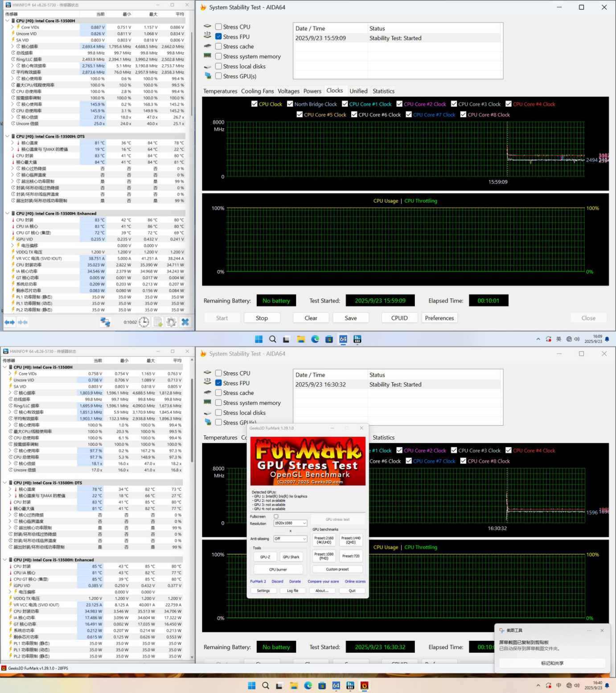Click the blue expand-columns arrows in HWiNFO toolbar
The height and width of the screenshot is (693, 616).
point(9,322)
